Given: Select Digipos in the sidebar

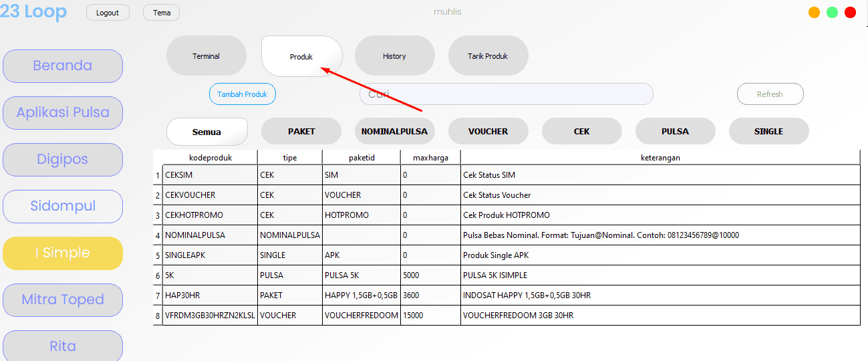Looking at the screenshot, I should pos(63,159).
